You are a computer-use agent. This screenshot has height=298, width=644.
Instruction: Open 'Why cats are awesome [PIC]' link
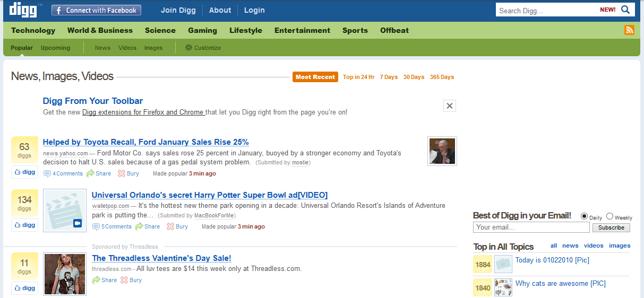pos(561,283)
